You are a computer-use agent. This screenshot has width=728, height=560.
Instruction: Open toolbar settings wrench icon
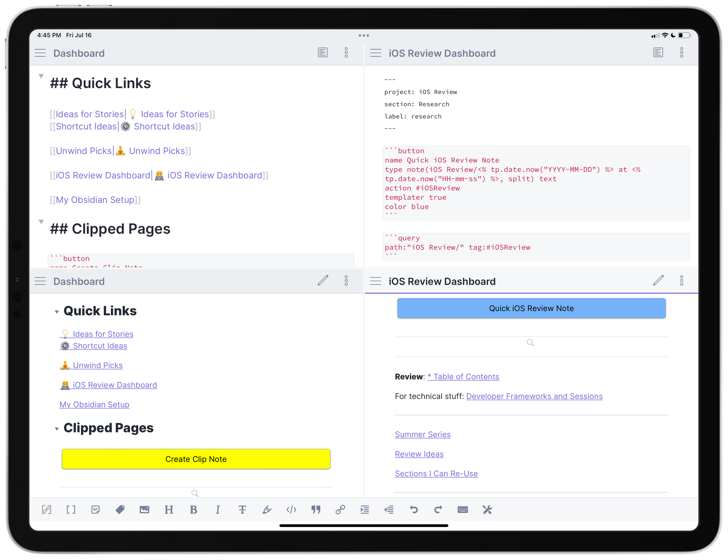(487, 510)
